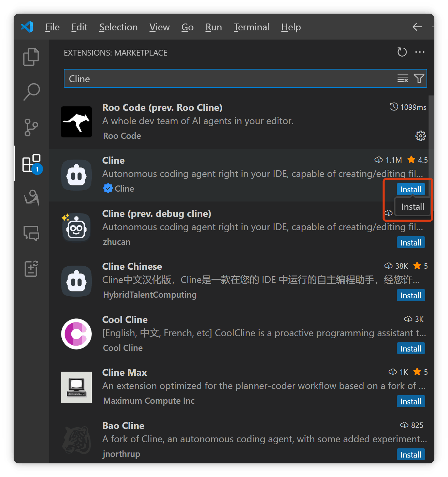Open the Explorer view in activity bar
This screenshot has height=477, width=448.
[x=31, y=57]
